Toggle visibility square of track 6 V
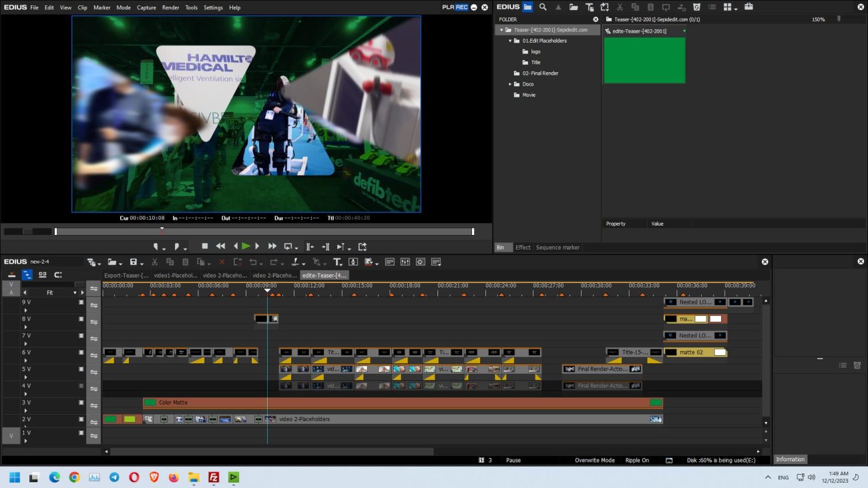 click(81, 352)
